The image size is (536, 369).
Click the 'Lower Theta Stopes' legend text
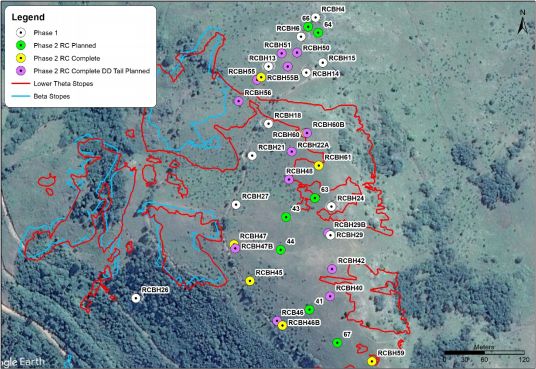click(x=63, y=83)
